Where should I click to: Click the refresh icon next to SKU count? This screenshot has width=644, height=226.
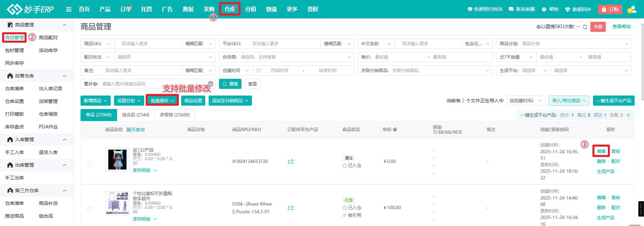pos(585,27)
